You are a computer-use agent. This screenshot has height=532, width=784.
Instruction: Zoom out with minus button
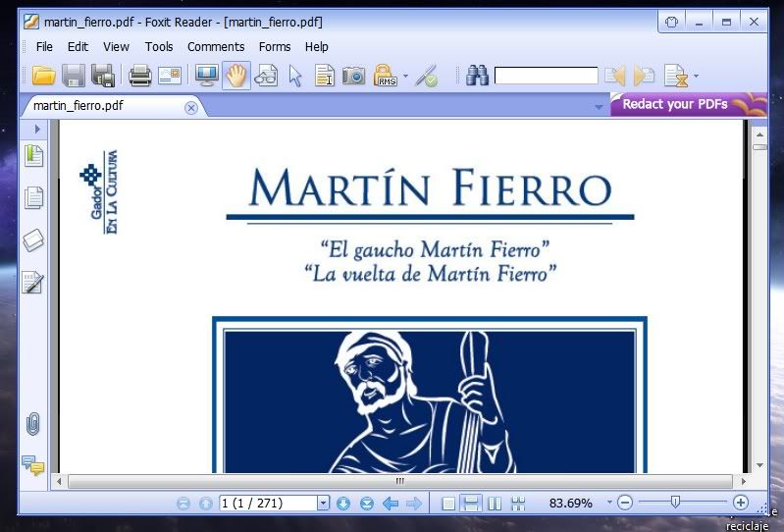[x=625, y=503]
